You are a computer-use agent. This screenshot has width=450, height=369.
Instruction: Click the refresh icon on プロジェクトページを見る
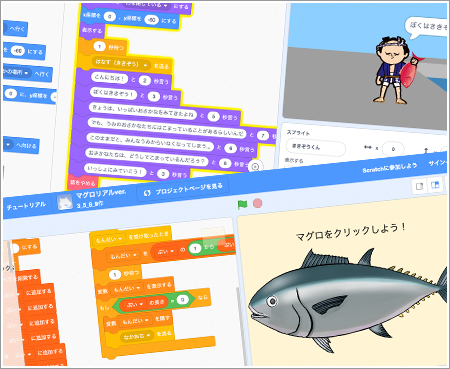tap(147, 193)
